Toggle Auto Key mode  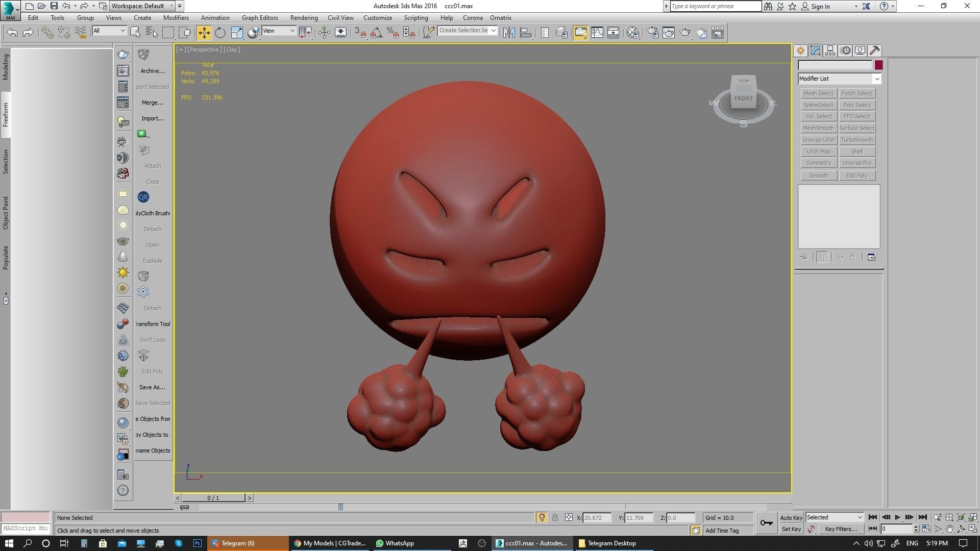791,517
